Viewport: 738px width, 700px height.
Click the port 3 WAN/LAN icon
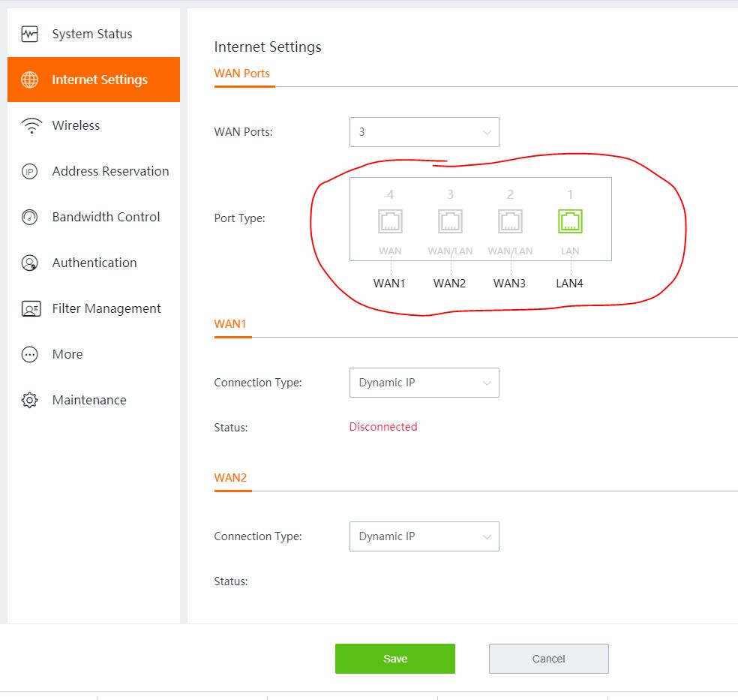(x=450, y=221)
